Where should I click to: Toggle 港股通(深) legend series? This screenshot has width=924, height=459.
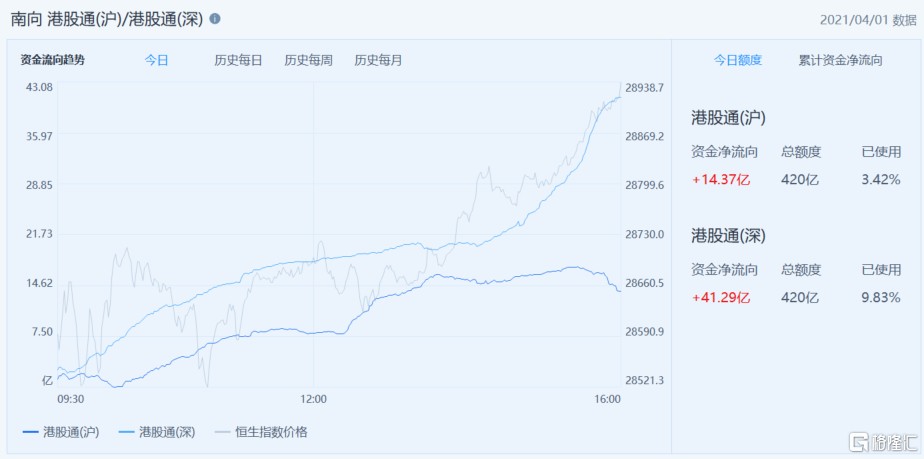pyautogui.click(x=156, y=432)
